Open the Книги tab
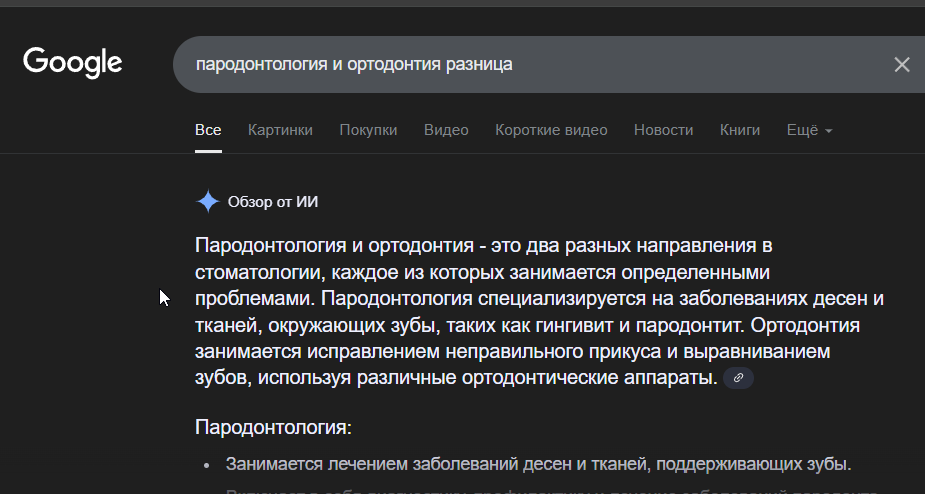 (x=740, y=130)
